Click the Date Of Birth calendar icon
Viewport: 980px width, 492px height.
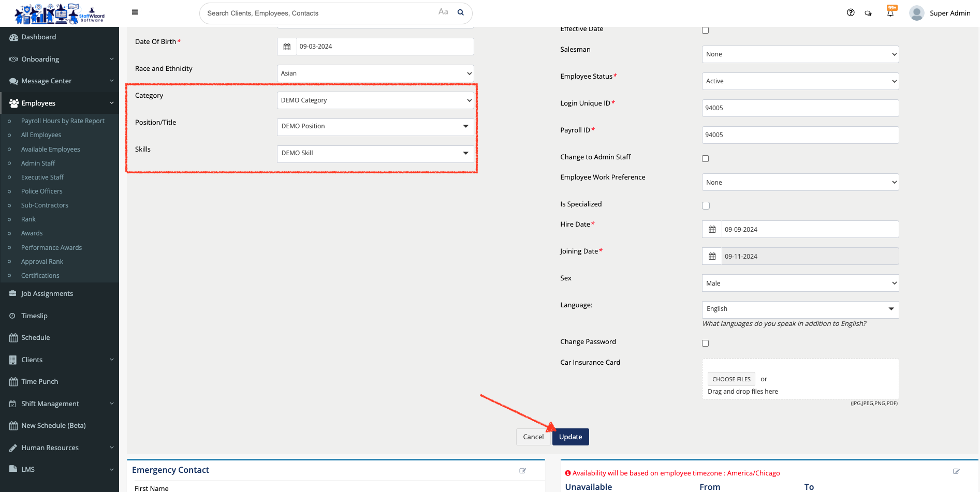(x=287, y=47)
